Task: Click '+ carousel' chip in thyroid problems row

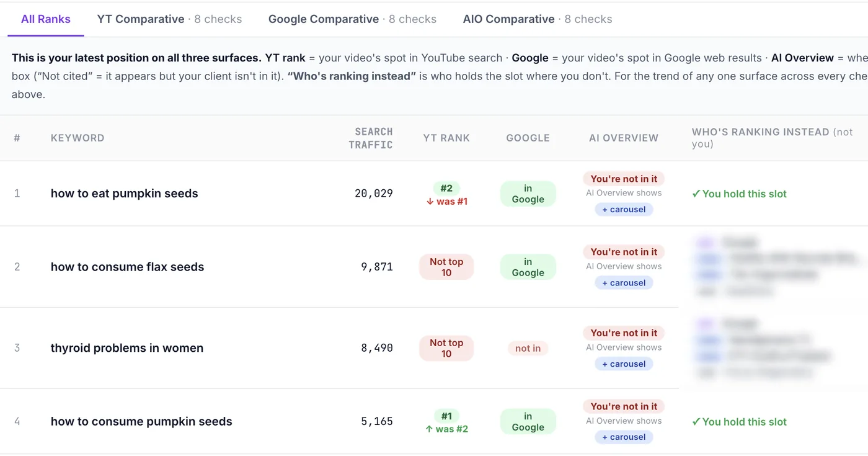Action: click(624, 364)
